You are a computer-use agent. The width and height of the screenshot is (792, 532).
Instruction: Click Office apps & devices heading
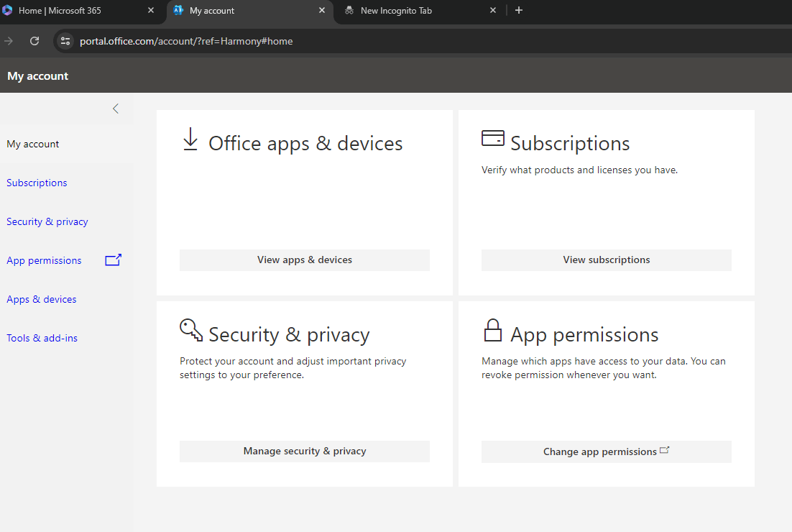tap(305, 144)
